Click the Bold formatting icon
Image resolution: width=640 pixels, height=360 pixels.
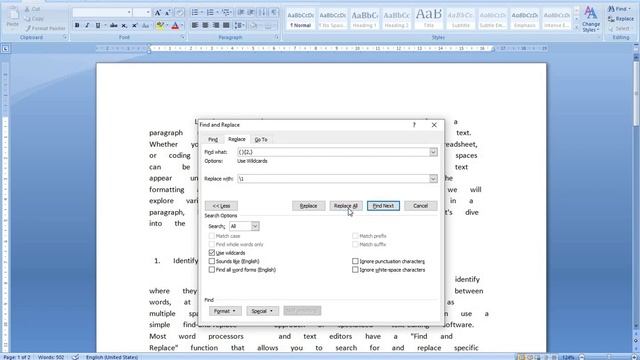click(x=77, y=25)
